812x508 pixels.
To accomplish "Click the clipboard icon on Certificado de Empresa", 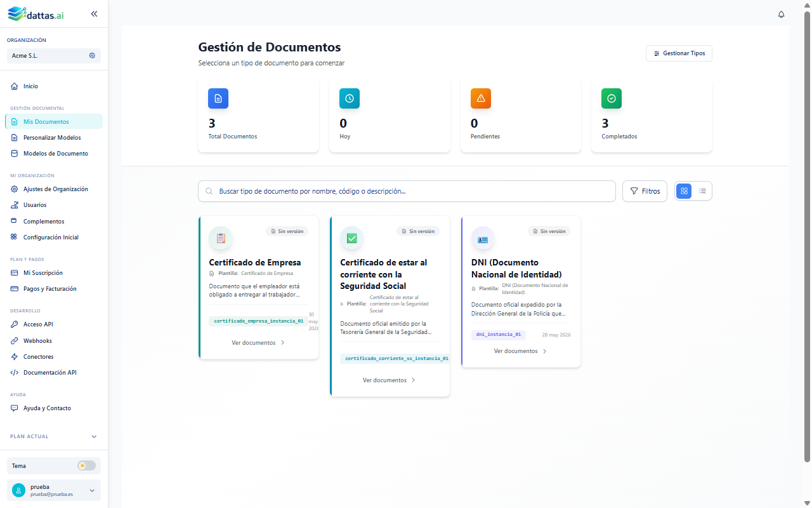I will pyautogui.click(x=221, y=238).
